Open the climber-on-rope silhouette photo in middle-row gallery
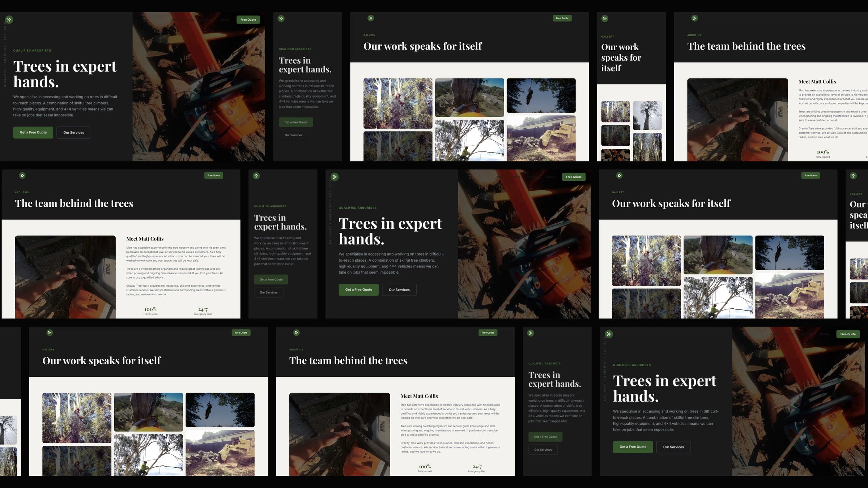Image resolution: width=868 pixels, height=488 pixels. pyautogui.click(x=790, y=253)
